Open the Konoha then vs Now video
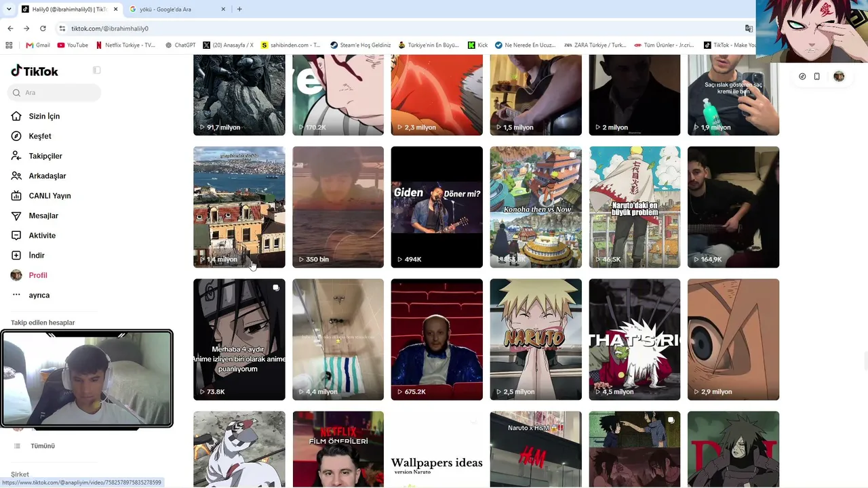Viewport: 868px width, 488px height. (x=536, y=207)
